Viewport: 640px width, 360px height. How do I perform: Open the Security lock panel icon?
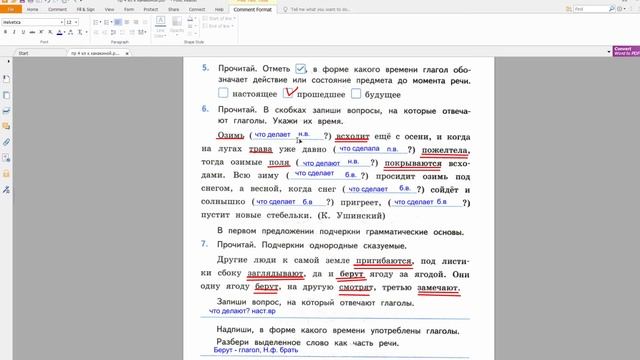(x=6, y=174)
